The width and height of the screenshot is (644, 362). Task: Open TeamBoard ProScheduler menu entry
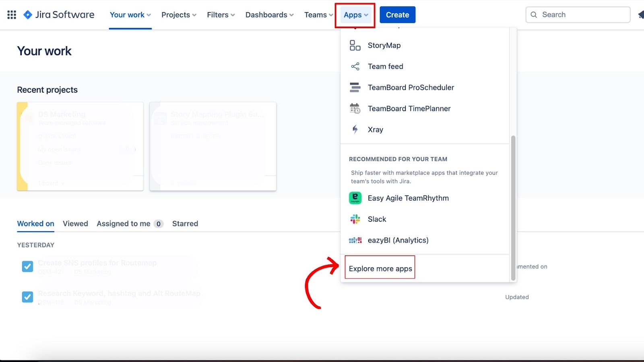pos(425,87)
